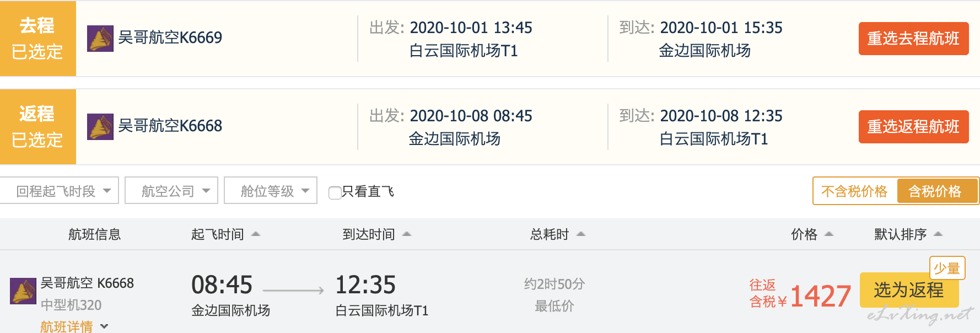Sort by arrival time arrow icon

click(x=407, y=234)
